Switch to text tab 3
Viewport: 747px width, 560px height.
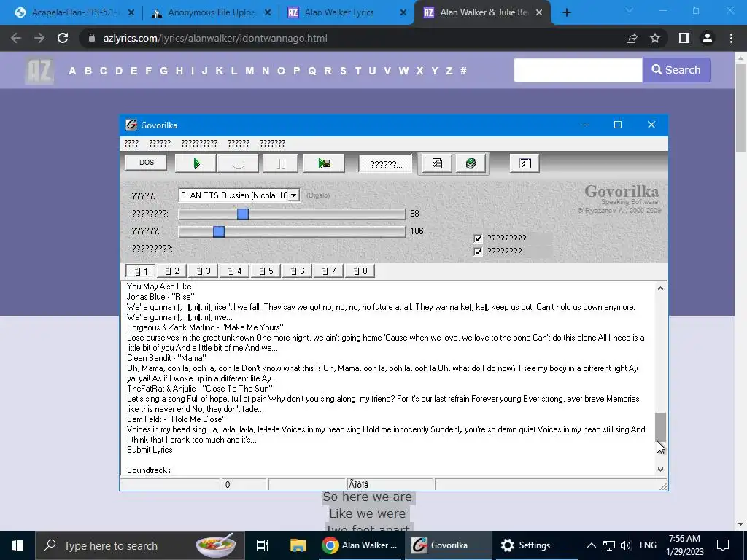click(204, 271)
